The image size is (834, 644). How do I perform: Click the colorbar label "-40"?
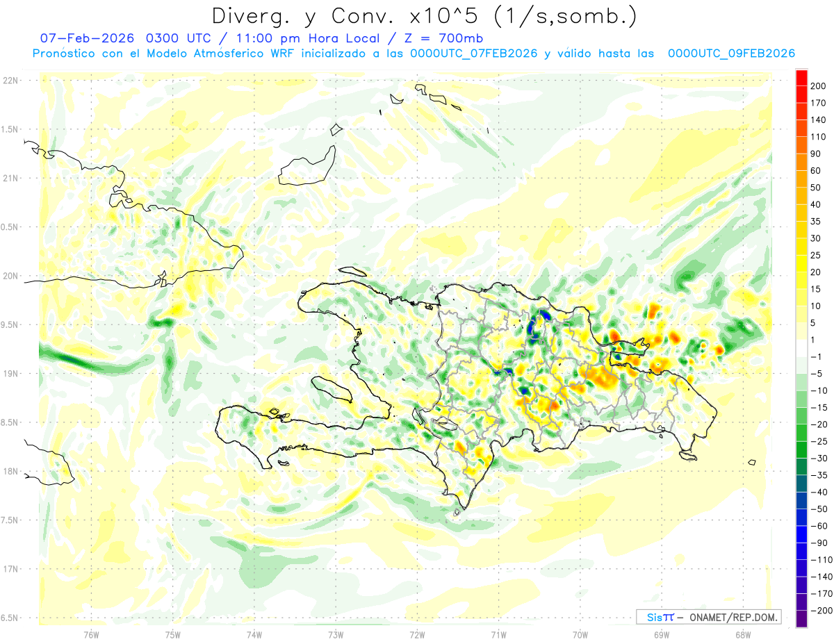[x=820, y=493]
